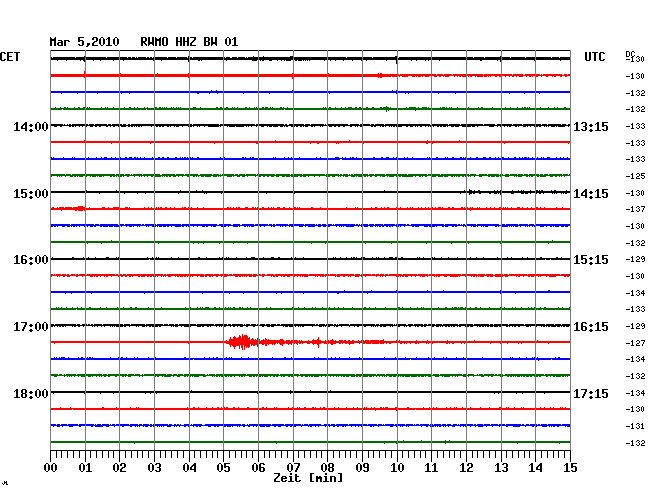
Task: Click the "CET" time zone label
Action: (x=10, y=57)
